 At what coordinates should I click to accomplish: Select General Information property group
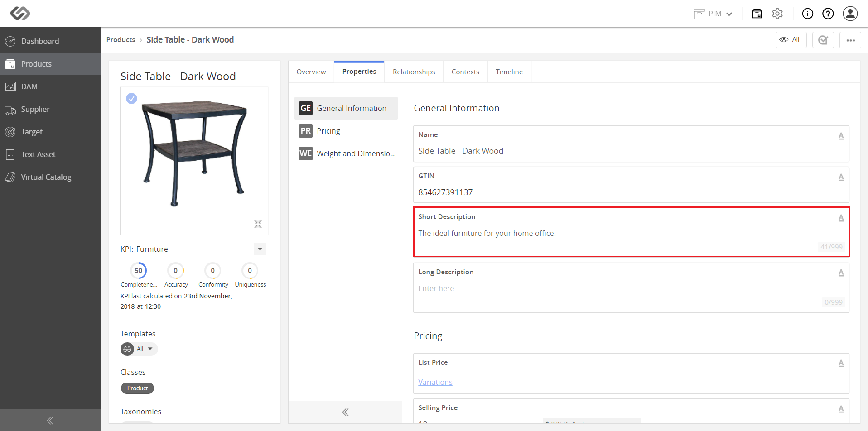(346, 108)
